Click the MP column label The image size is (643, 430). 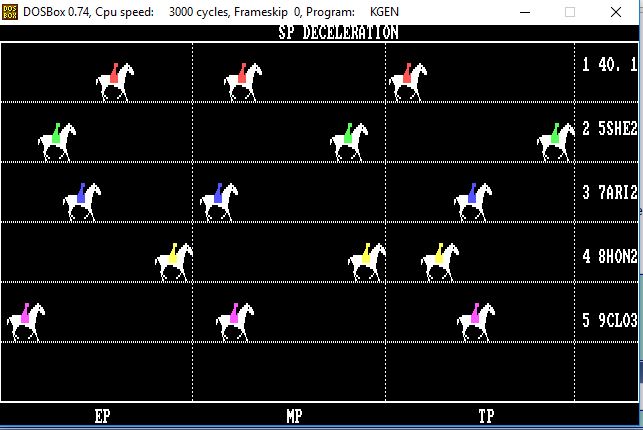click(x=294, y=416)
